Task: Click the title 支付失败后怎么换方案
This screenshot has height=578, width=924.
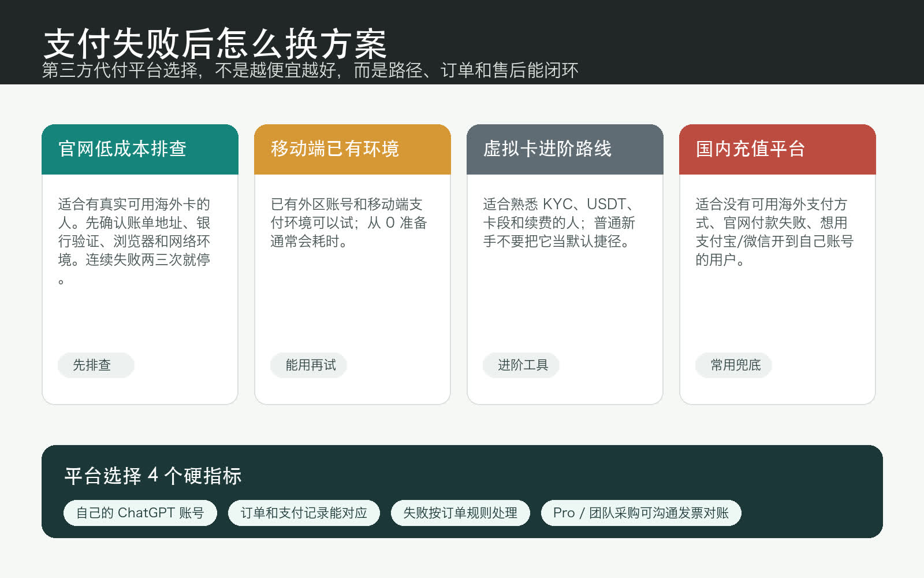Action: point(215,43)
